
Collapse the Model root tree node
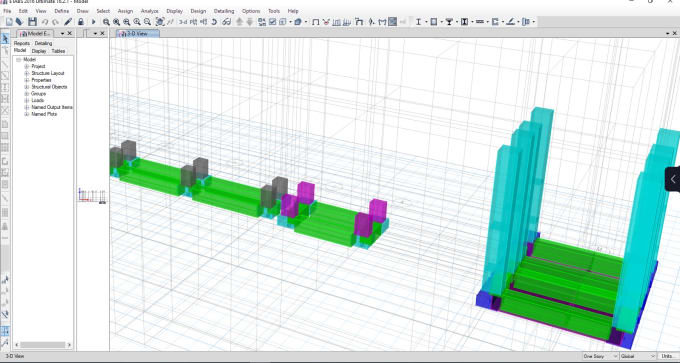point(19,60)
